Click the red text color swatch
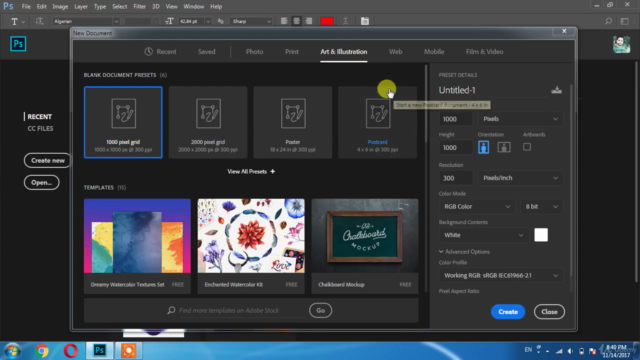The width and height of the screenshot is (640, 360). point(327,21)
